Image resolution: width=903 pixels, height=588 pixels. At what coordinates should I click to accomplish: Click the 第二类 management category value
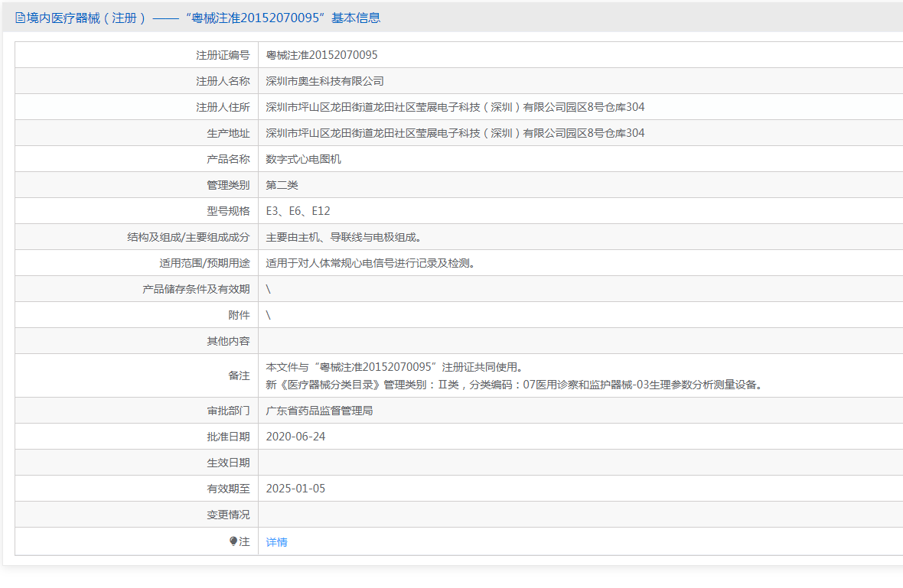282,185
